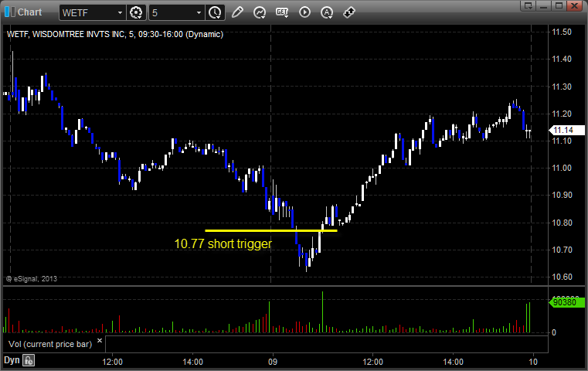The image size is (588, 371).
Task: Click the 10.90 price axis label
Action: (x=562, y=195)
